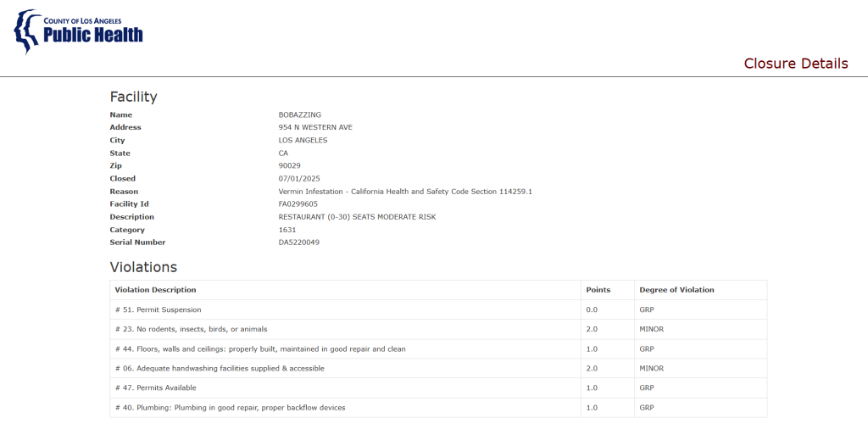This screenshot has width=868, height=429.
Task: Click GRP degree in the floors row
Action: coord(647,349)
